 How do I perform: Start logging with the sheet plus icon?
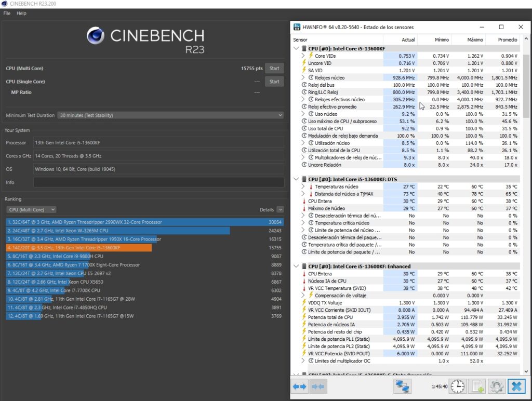click(476, 386)
